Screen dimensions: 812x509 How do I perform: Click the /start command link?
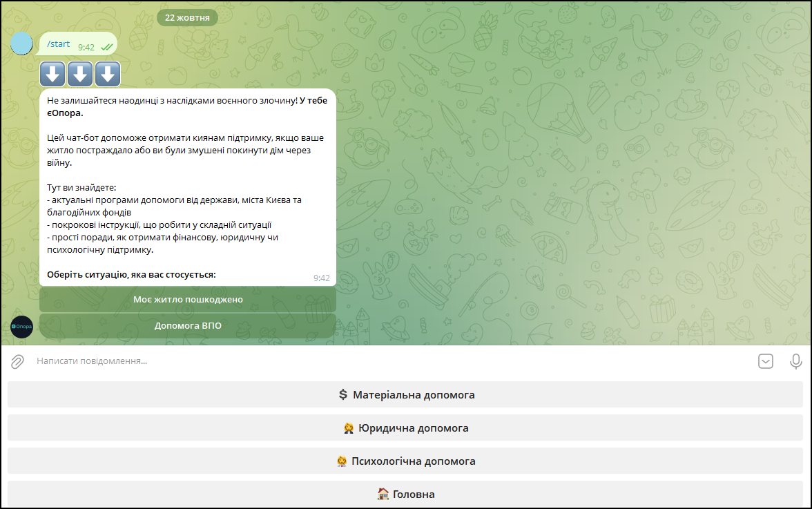coord(58,44)
